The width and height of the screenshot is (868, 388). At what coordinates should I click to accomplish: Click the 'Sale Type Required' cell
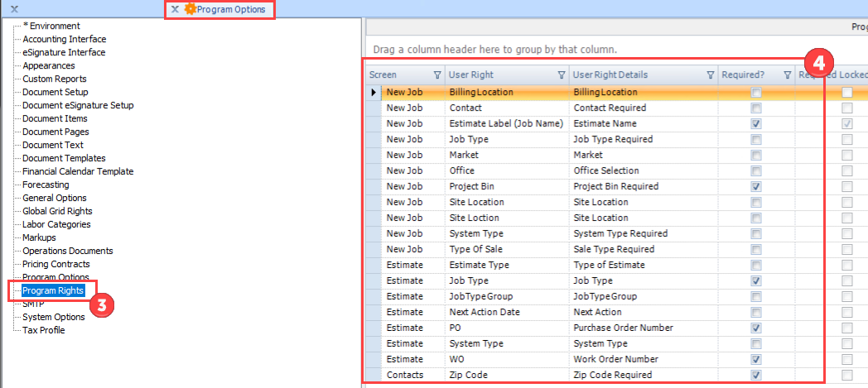click(x=644, y=249)
